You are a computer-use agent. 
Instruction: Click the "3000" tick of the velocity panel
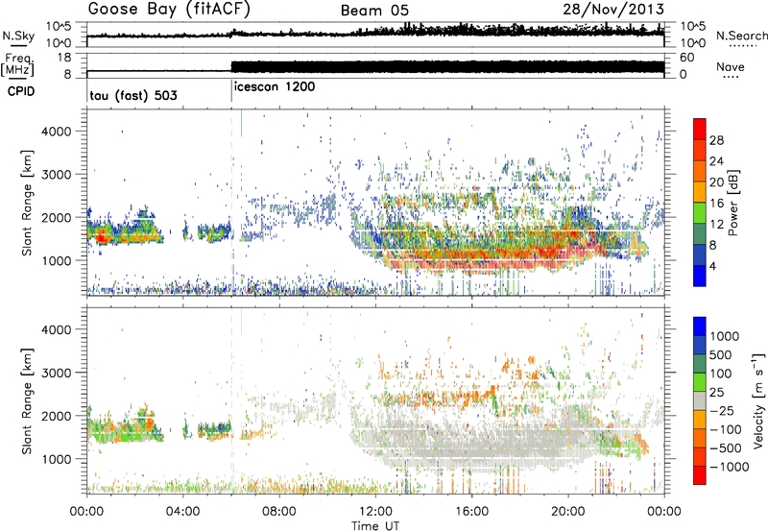[x=57, y=373]
